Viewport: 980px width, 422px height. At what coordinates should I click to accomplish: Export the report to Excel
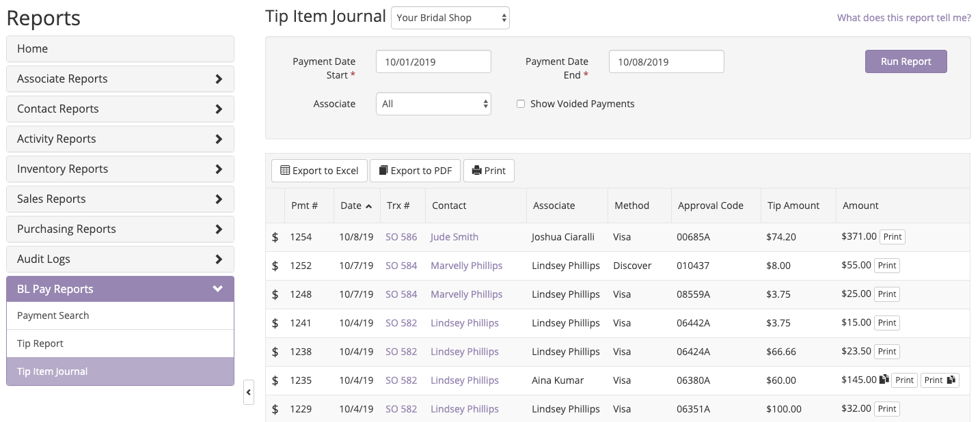coord(319,171)
